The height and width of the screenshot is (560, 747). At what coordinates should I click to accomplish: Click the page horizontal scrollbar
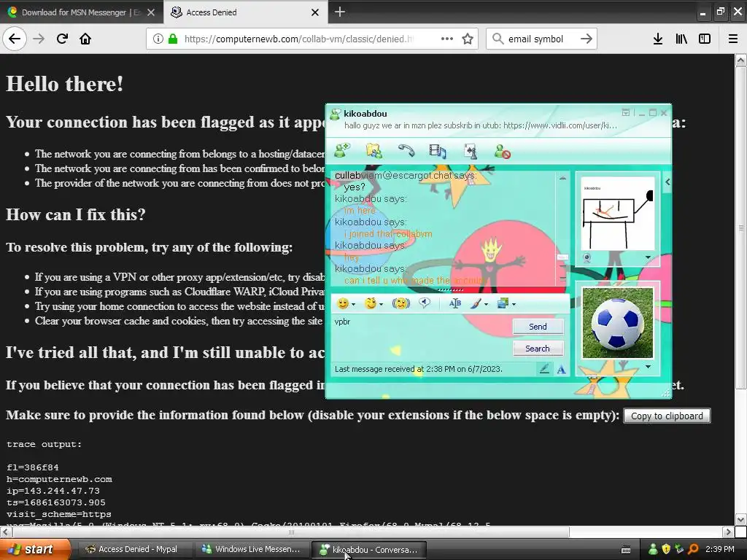[290, 532]
